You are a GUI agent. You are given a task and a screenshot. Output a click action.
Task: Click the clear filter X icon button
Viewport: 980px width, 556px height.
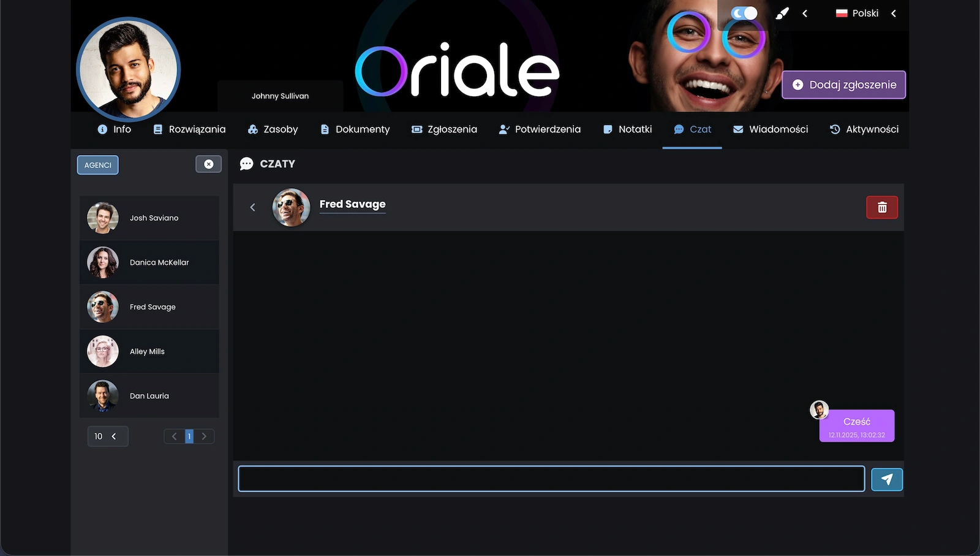pyautogui.click(x=208, y=164)
